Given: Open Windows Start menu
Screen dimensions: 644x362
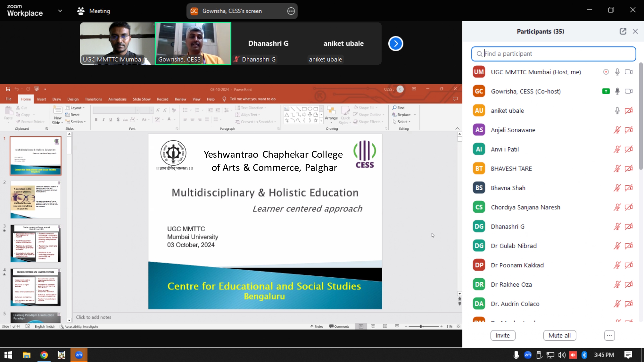Looking at the screenshot, I should [x=8, y=355].
